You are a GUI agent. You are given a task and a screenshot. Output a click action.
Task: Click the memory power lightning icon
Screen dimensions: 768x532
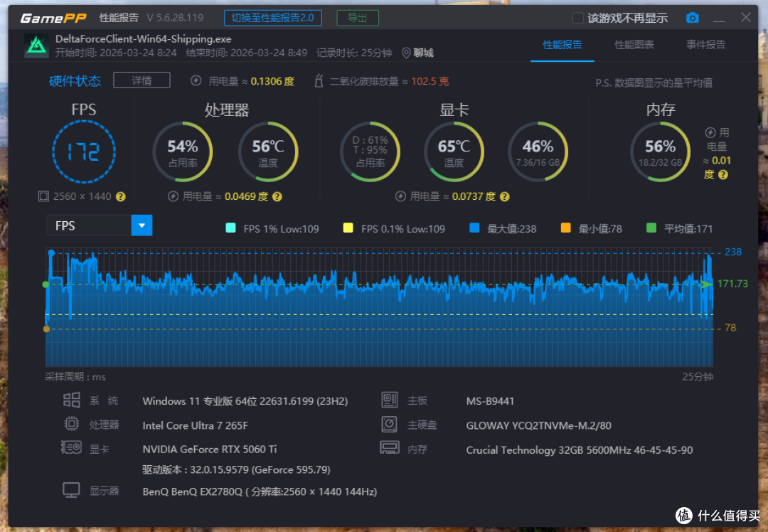click(x=710, y=133)
